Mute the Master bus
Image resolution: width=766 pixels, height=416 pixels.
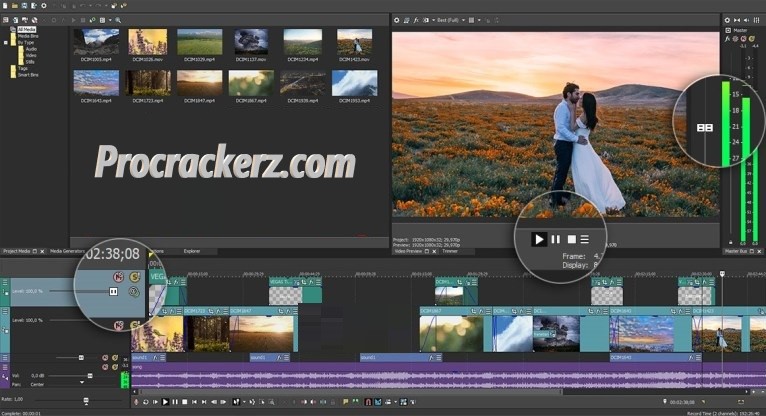(744, 39)
